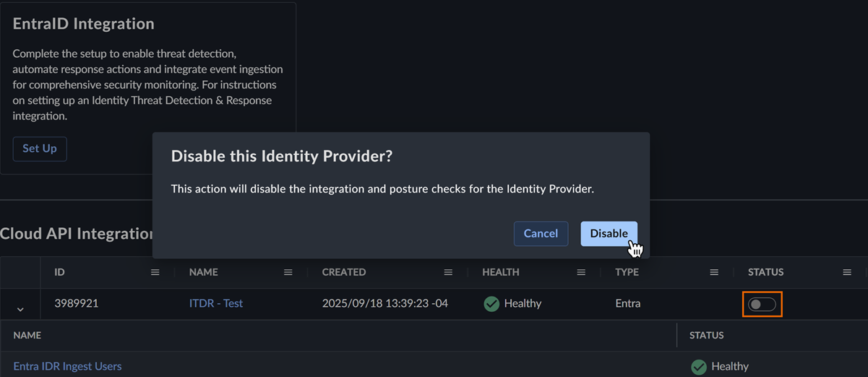The height and width of the screenshot is (377, 868).
Task: Open the CREATED column menu icon
Action: click(448, 272)
